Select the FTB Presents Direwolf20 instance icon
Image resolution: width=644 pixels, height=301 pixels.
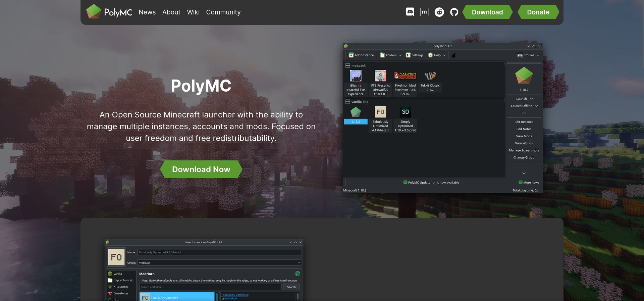coord(380,76)
